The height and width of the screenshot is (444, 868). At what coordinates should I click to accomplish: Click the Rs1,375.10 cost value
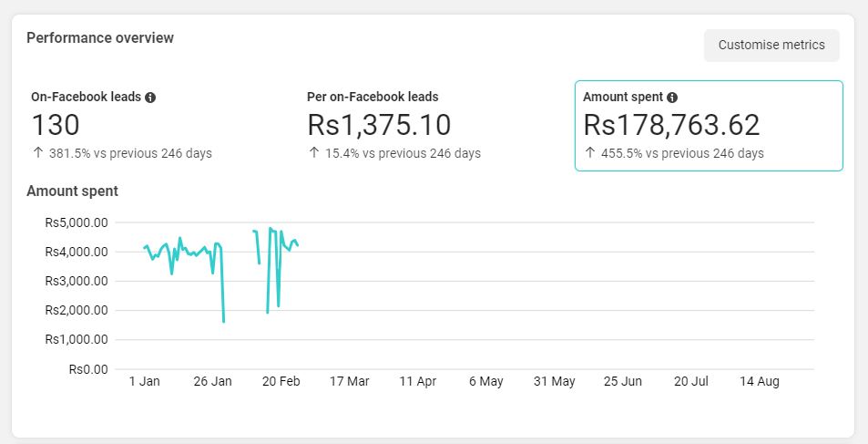[x=379, y=125]
